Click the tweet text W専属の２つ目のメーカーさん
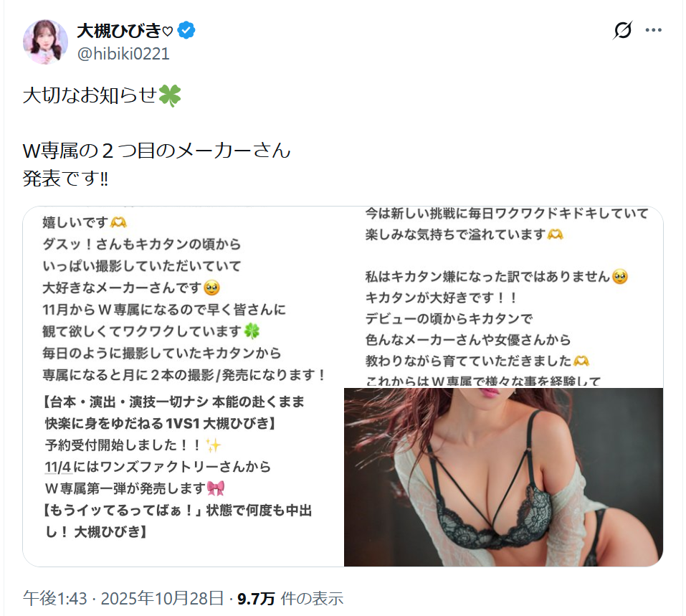 pyautogui.click(x=156, y=151)
